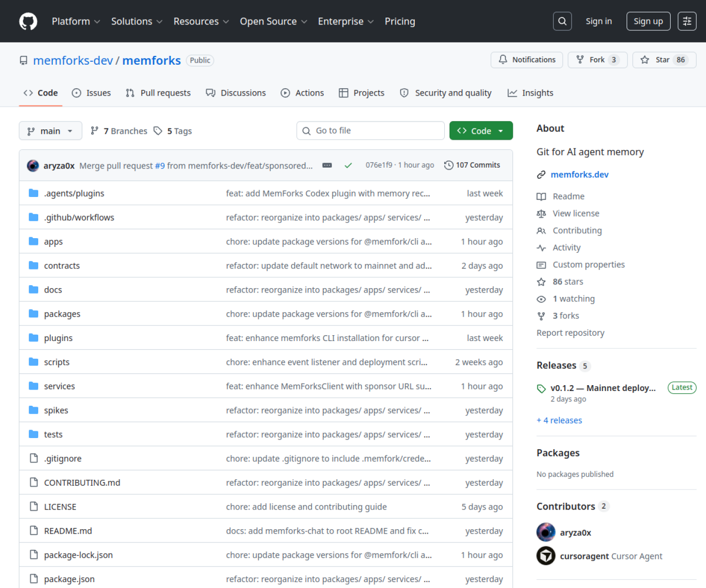
Task: Expand the Resources menu
Action: pos(201,21)
